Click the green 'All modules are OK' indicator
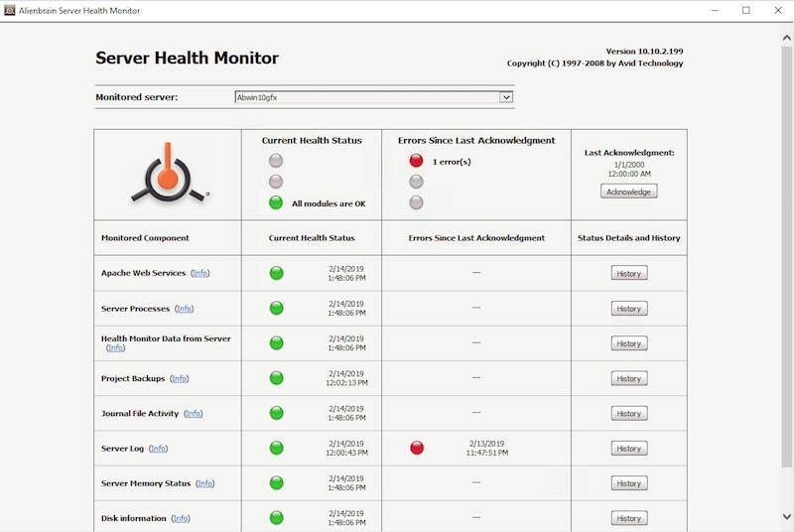 pos(276,202)
